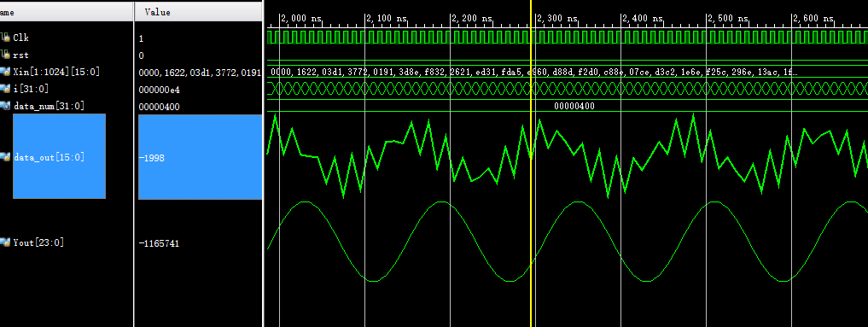Click the rst value 0
Image resolution: width=868 pixels, height=327 pixels.
pyautogui.click(x=142, y=55)
